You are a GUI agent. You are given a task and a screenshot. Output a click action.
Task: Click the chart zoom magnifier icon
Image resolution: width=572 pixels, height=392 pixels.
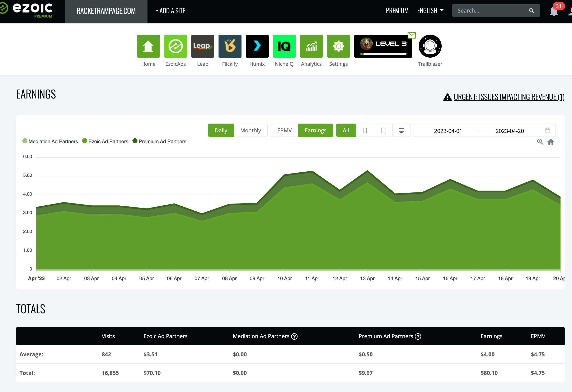tap(540, 142)
